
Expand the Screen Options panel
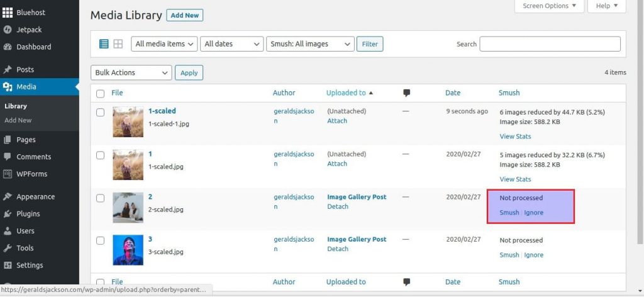(x=549, y=6)
